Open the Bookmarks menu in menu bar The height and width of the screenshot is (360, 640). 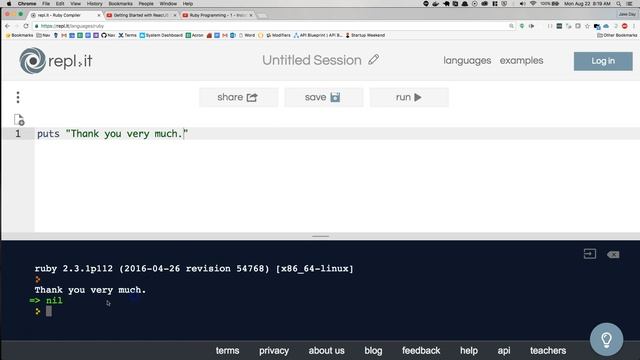click(120, 4)
